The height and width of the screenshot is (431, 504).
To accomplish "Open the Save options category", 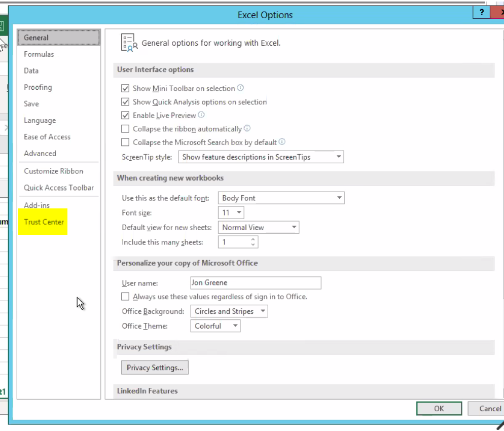I will pyautogui.click(x=59, y=104).
